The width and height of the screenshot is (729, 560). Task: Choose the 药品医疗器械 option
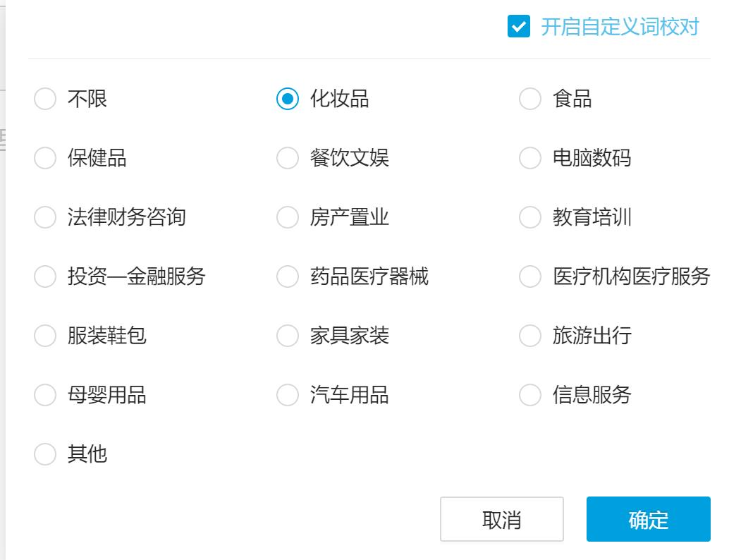click(287, 276)
